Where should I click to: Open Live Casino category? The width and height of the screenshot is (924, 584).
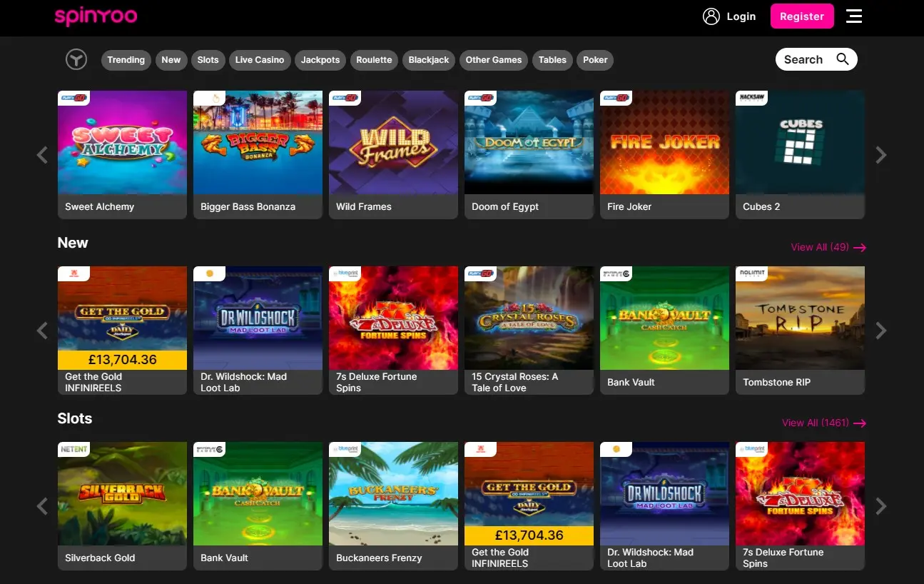(260, 60)
